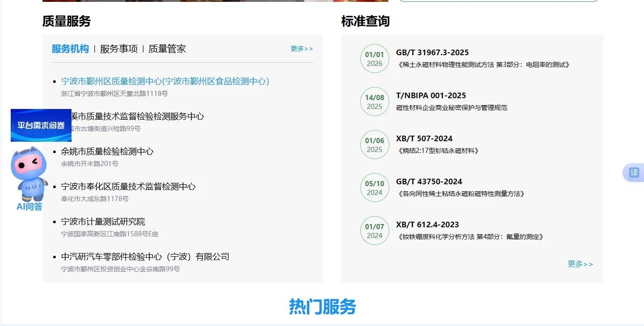Open 余姚市质量检验检测中心 entry
The width and height of the screenshot is (644, 326).
click(107, 152)
